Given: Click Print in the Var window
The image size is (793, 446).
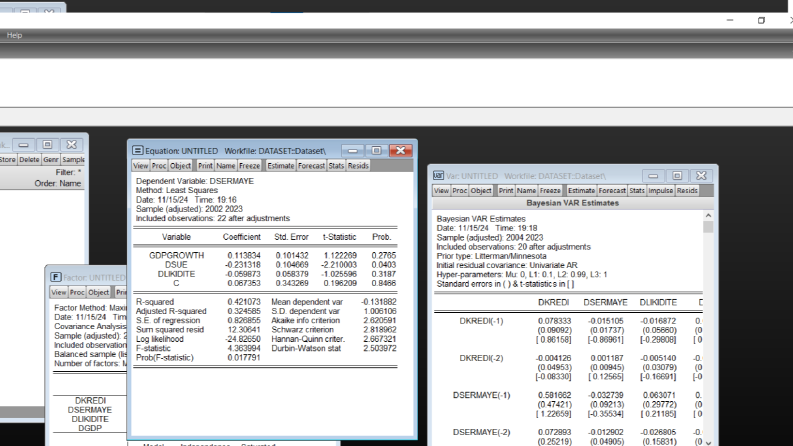Looking at the screenshot, I should 506,191.
